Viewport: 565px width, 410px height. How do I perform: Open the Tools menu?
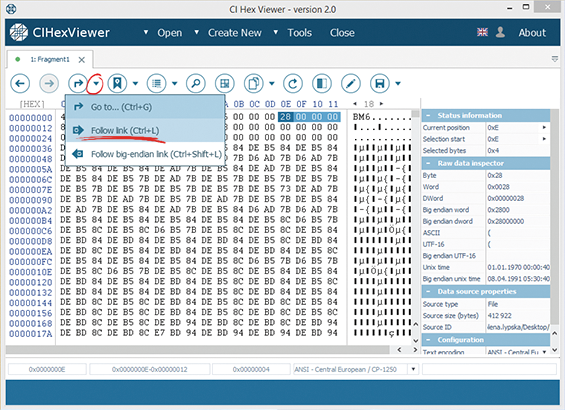299,33
